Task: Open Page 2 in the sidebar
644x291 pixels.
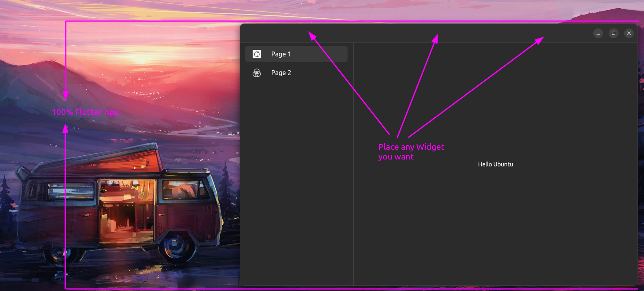Action: [x=296, y=73]
